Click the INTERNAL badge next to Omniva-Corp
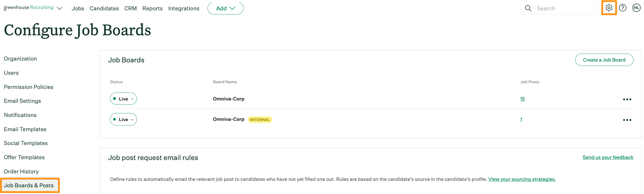Screen dimensions: 644x194 (x=260, y=119)
